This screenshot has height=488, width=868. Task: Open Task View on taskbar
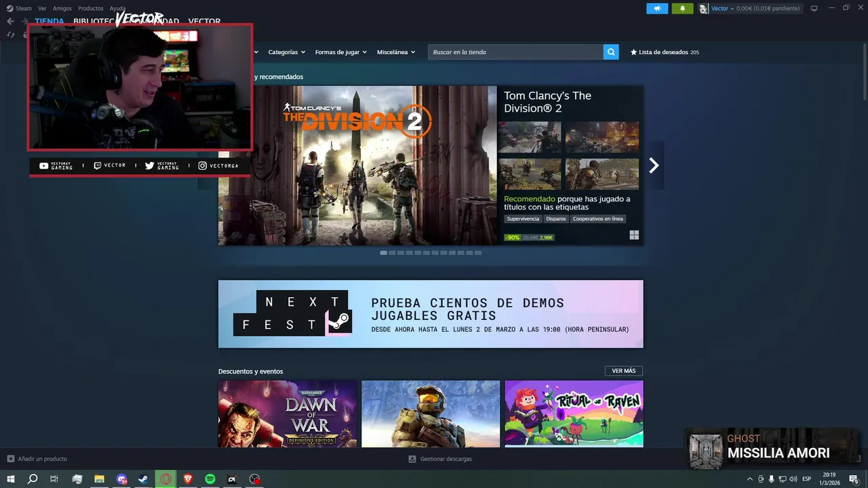54,479
